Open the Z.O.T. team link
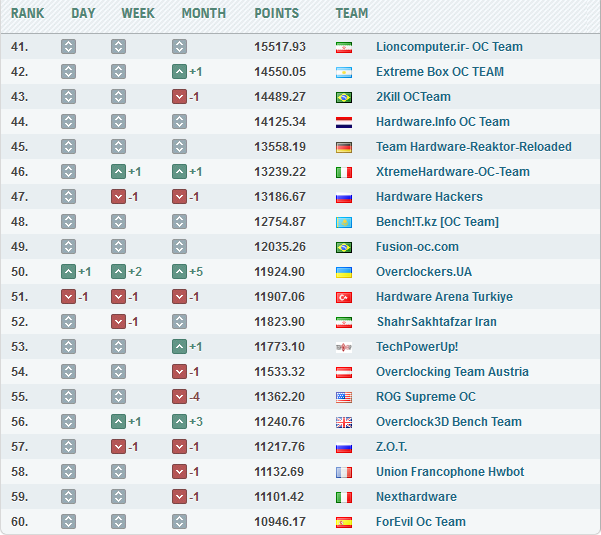 (391, 446)
